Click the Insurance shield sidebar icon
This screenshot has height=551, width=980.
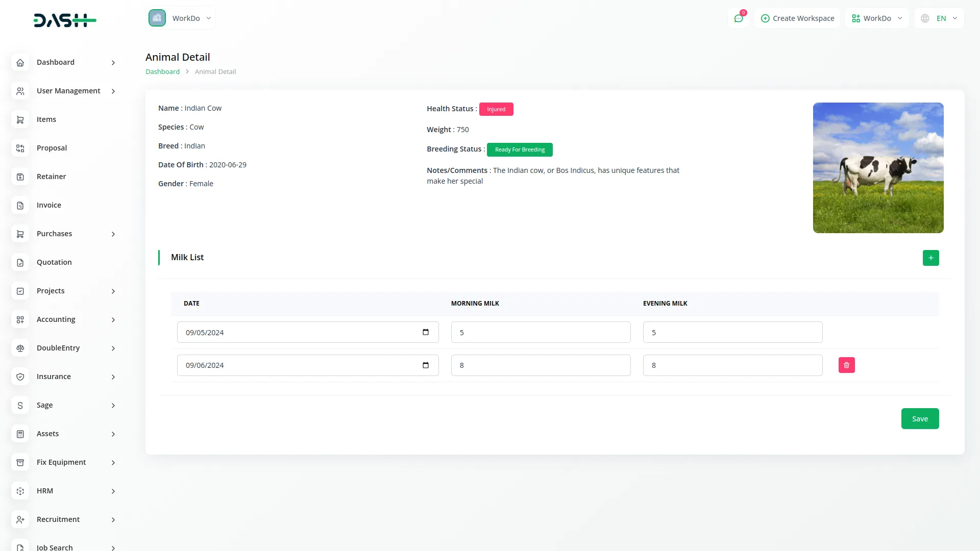point(20,377)
